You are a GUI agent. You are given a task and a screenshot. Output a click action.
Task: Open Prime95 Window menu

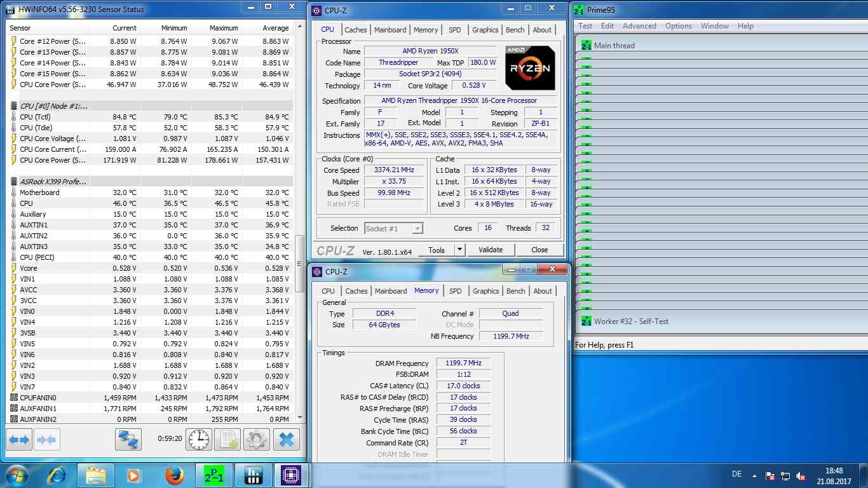coord(715,26)
